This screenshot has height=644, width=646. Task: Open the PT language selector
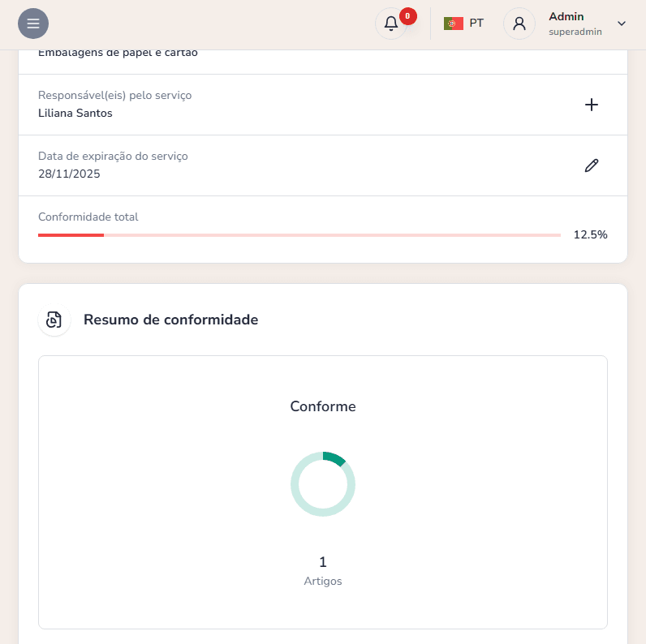tap(476, 24)
